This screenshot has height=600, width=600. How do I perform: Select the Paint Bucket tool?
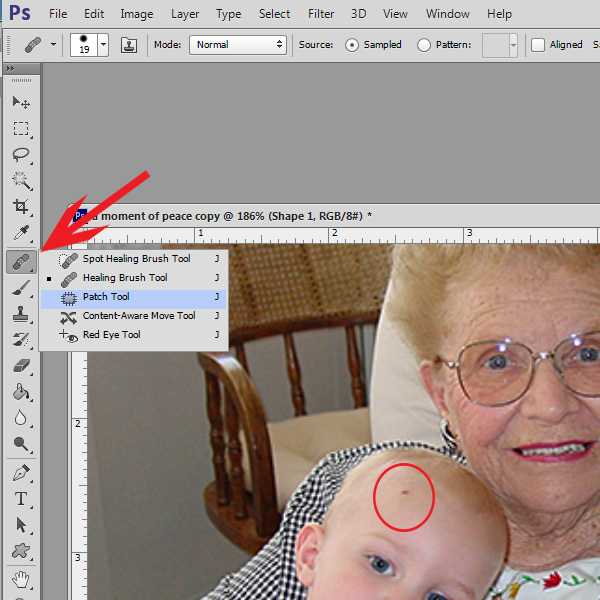(21, 392)
